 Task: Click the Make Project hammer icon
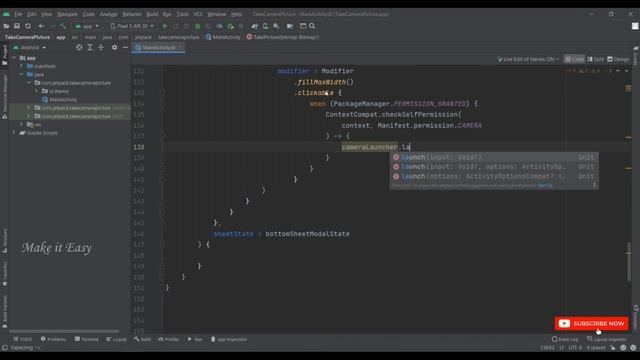point(63,26)
